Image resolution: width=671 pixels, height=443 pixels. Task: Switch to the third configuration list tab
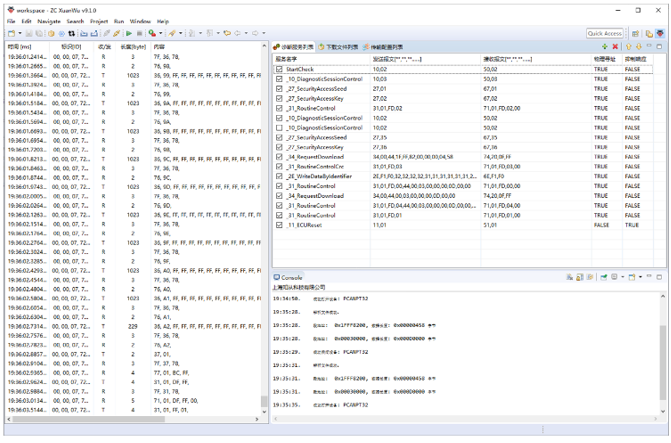click(x=383, y=47)
